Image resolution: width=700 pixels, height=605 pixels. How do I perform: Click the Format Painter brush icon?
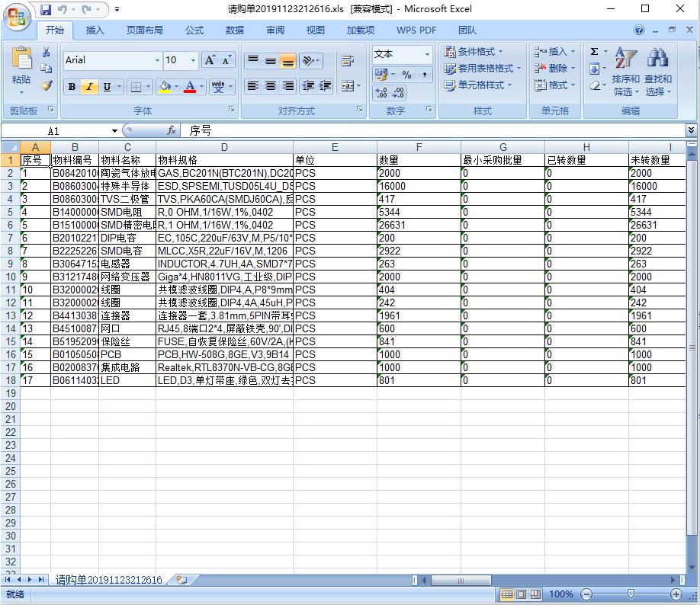(x=47, y=86)
